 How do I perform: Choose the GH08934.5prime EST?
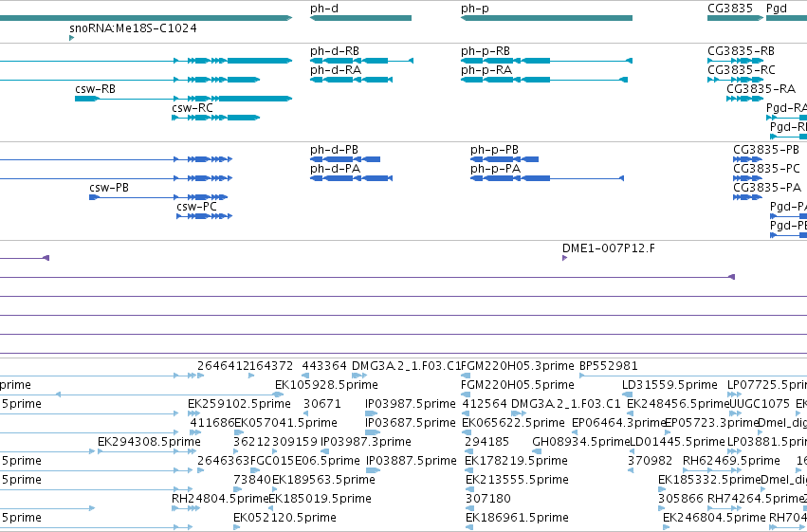click(x=581, y=442)
